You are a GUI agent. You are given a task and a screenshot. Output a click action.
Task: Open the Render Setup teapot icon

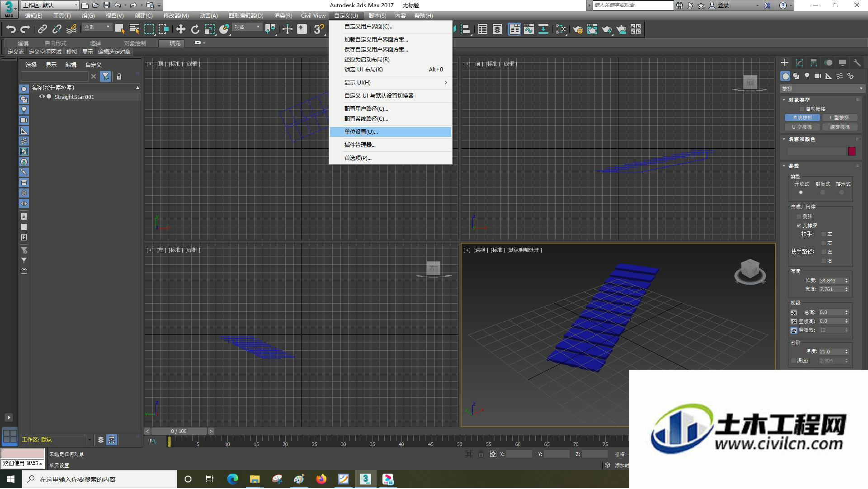577,29
